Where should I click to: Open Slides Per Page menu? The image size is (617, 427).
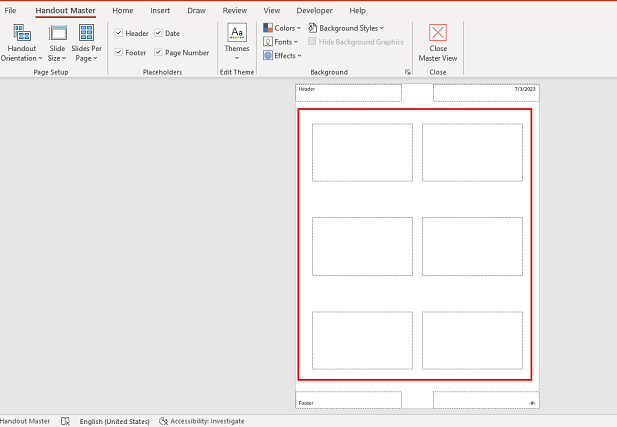pos(86,43)
